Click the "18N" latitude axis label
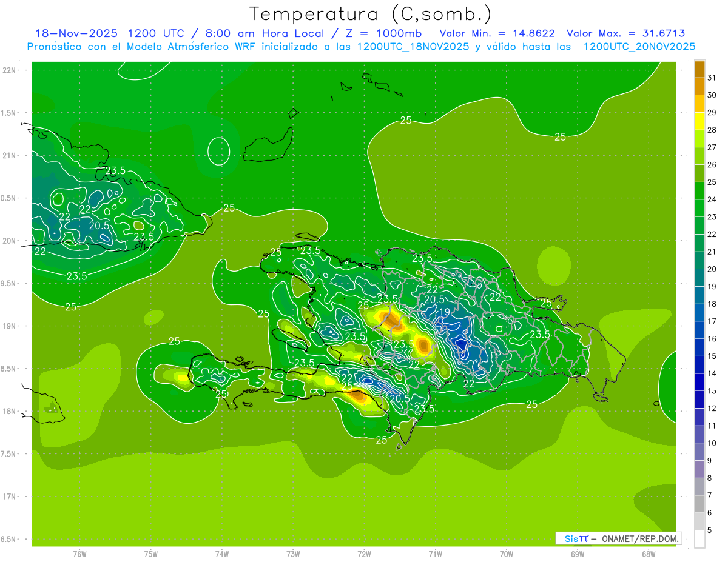This screenshot has width=728, height=562. (x=9, y=412)
